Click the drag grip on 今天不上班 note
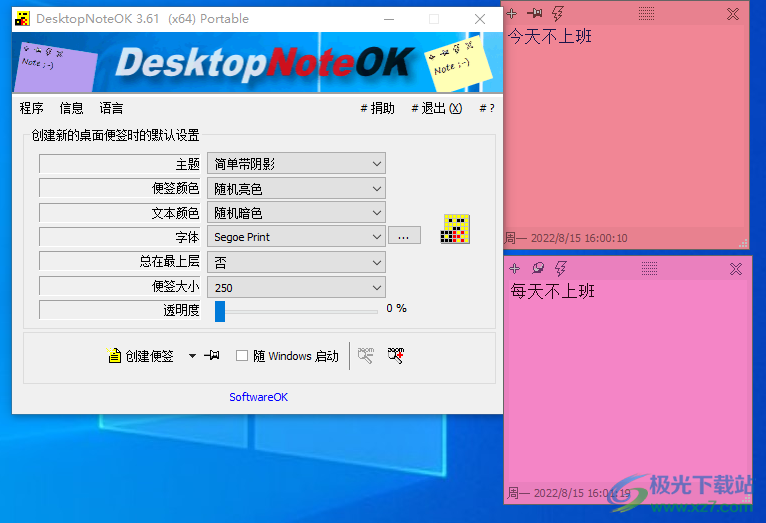Viewport: 766px width, 523px height. [x=646, y=14]
